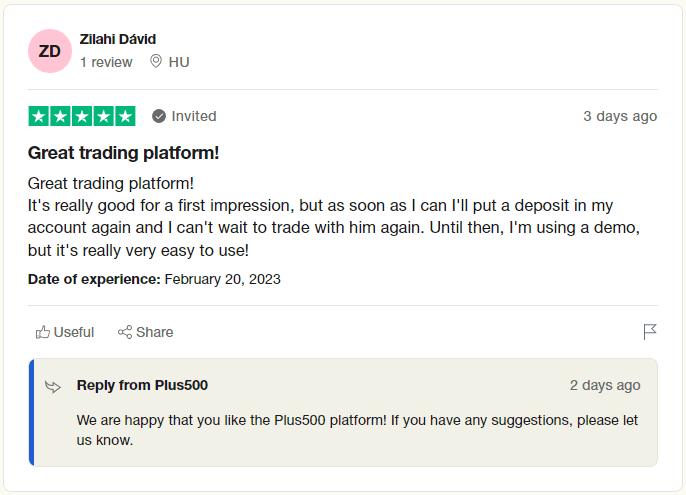Screen dimensions: 686x495
Task: Click the Invited verified checkmark icon
Action: (159, 116)
